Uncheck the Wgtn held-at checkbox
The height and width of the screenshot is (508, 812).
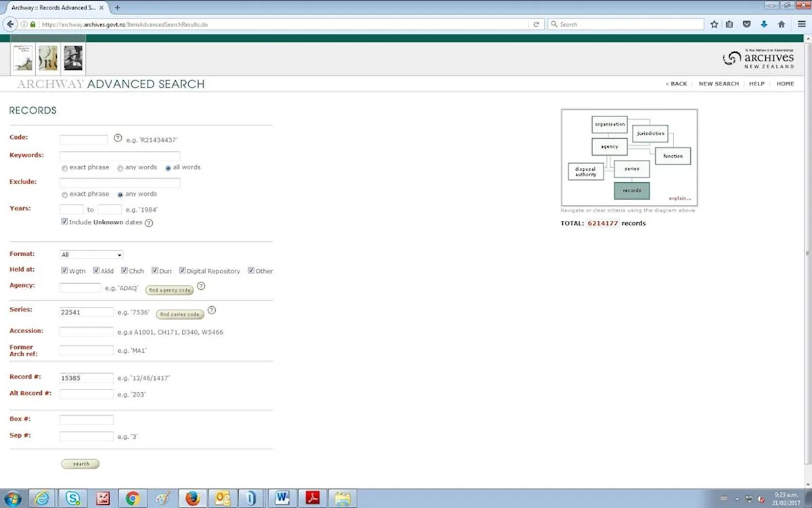tap(64, 270)
